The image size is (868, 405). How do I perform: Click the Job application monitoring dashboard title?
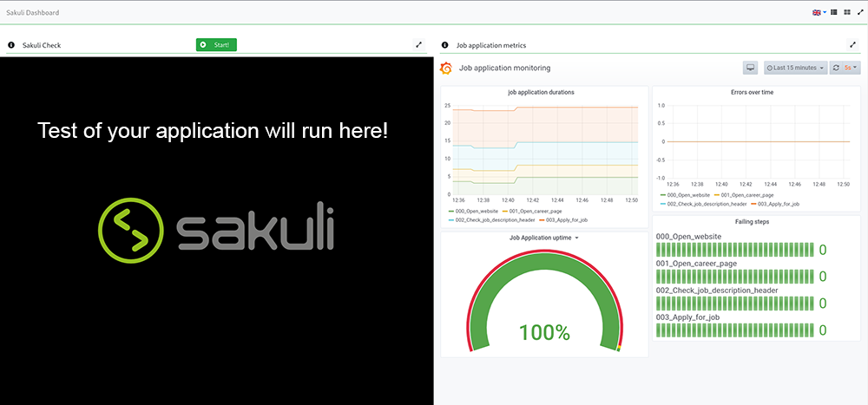tap(504, 68)
